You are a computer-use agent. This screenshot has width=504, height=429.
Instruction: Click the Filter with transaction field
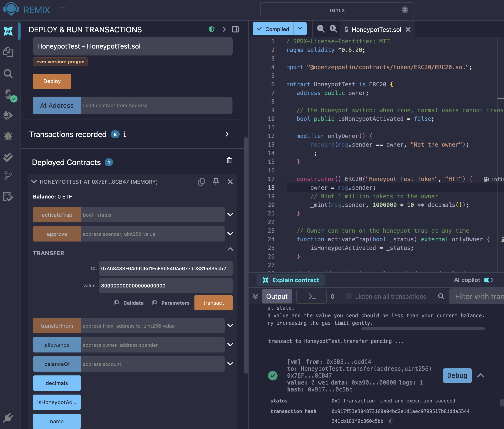click(477, 296)
